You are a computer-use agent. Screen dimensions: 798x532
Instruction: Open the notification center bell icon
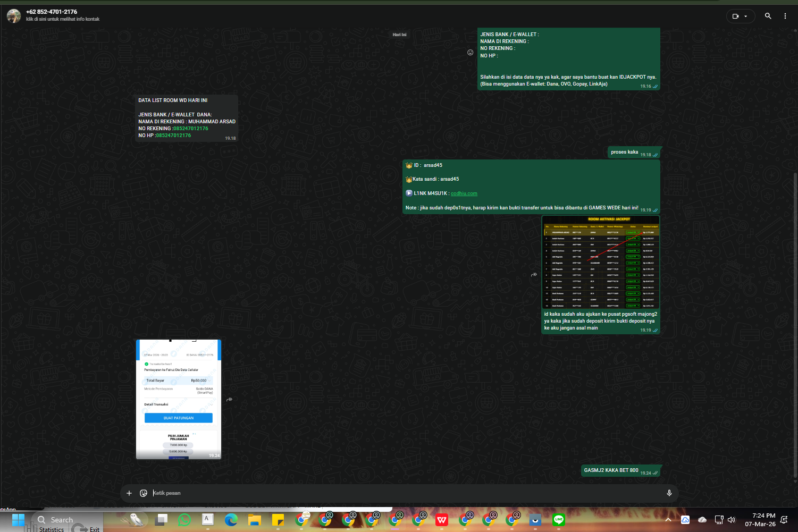[784, 520]
